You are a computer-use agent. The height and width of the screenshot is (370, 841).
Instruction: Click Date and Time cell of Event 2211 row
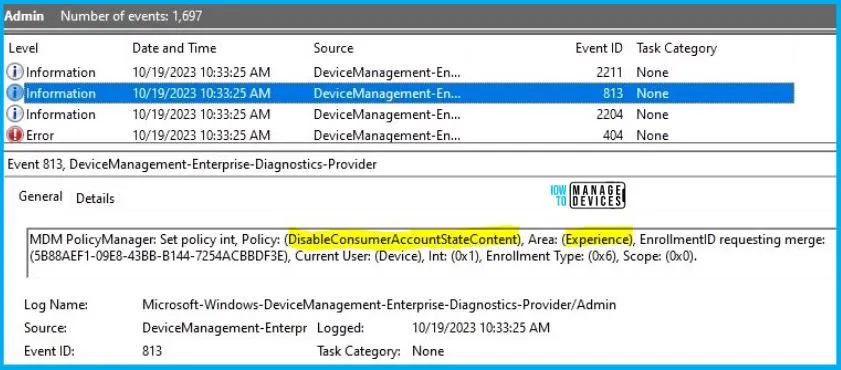tap(201, 72)
